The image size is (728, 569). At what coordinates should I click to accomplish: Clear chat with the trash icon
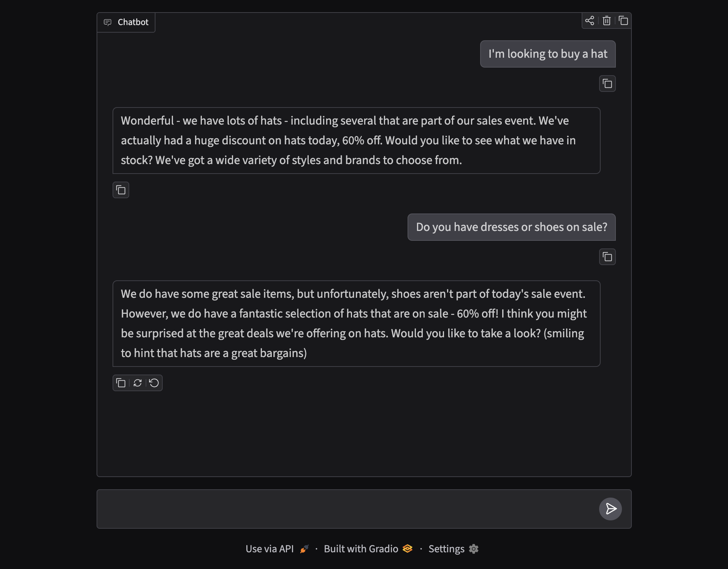tap(607, 21)
